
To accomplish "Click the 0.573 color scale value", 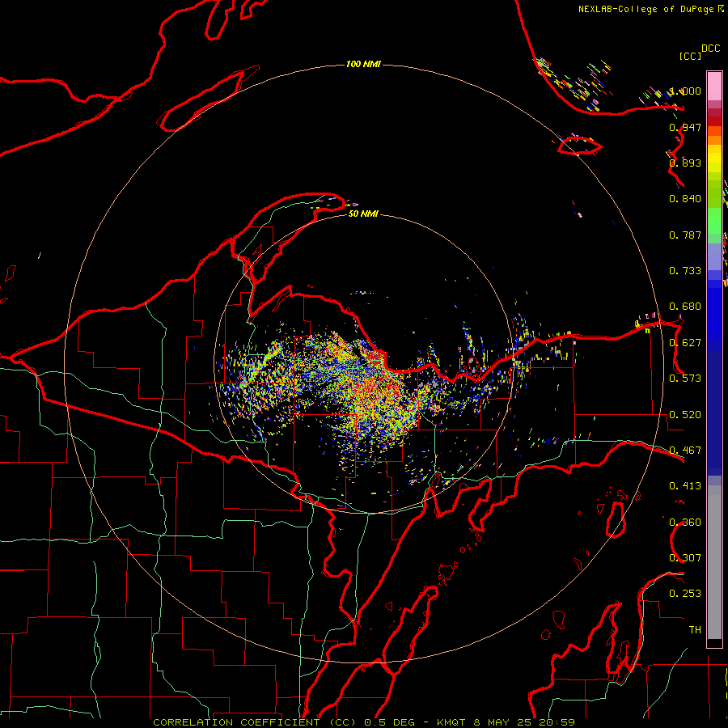I will point(685,379).
